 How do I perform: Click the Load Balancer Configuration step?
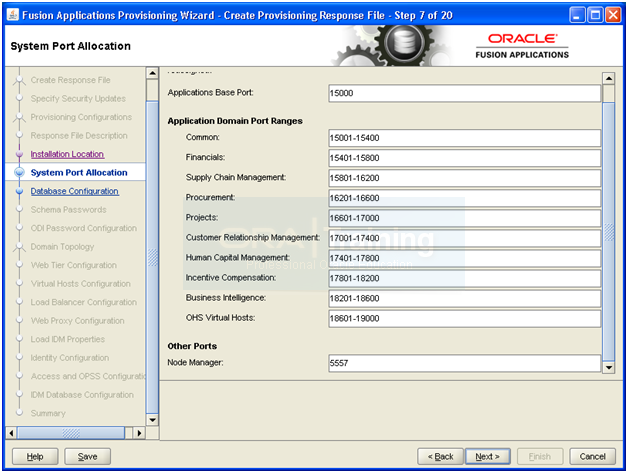tap(84, 302)
